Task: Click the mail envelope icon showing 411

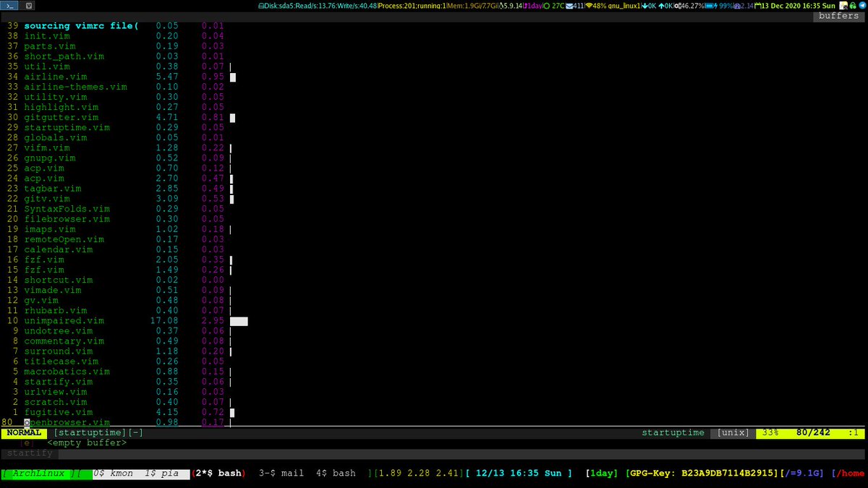Action: point(570,6)
